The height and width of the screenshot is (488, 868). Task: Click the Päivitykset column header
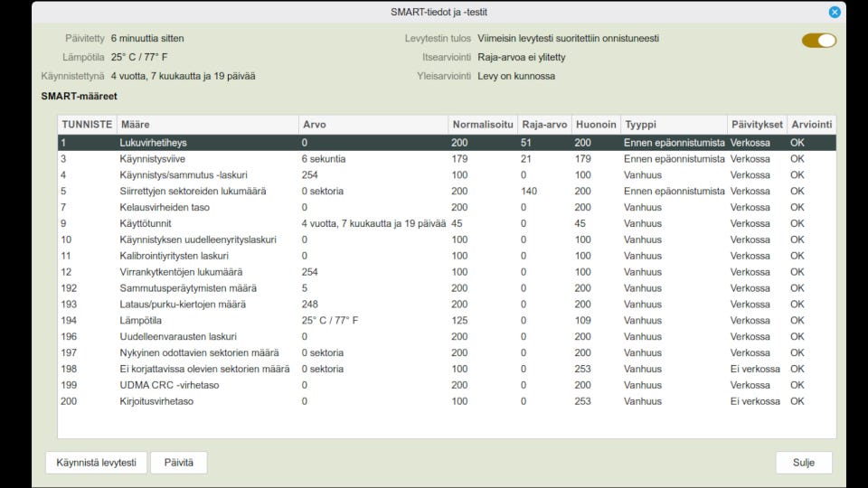pos(757,125)
